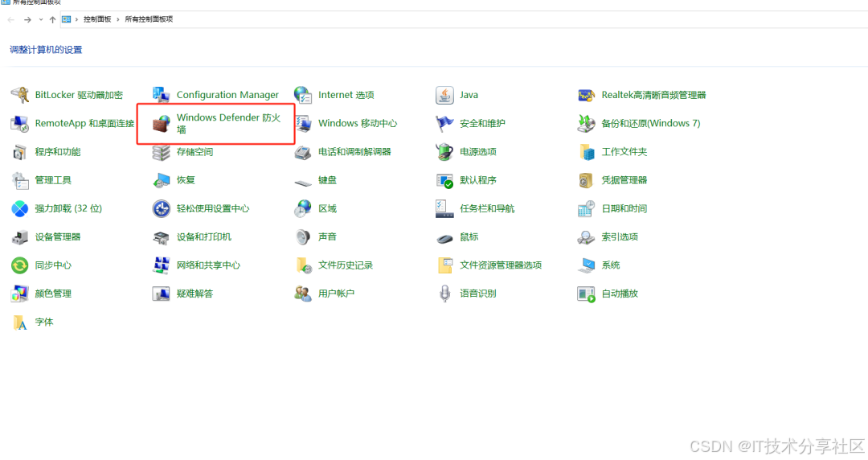Click the 声音 speaker icon
The width and height of the screenshot is (868, 460).
303,237
